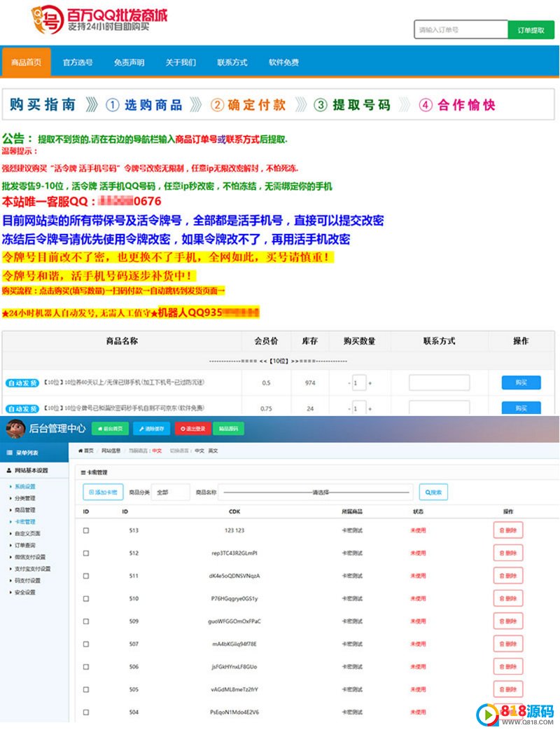Click the 联系方式 field in the 0.5 row

pyautogui.click(x=439, y=383)
